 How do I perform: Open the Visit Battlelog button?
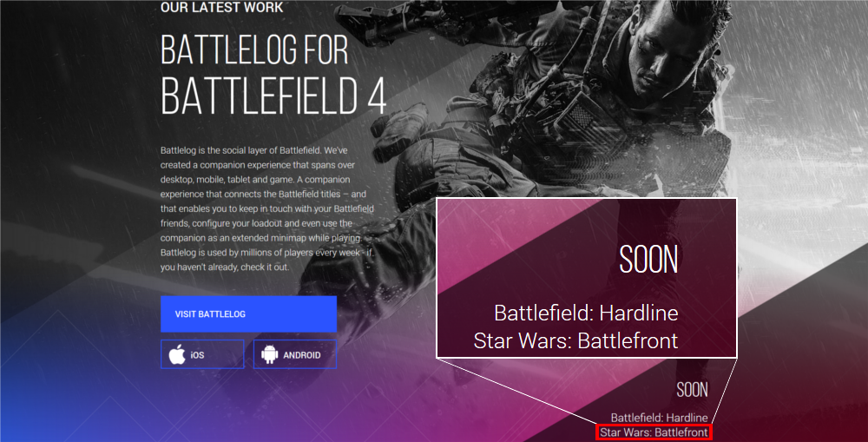pyautogui.click(x=248, y=314)
